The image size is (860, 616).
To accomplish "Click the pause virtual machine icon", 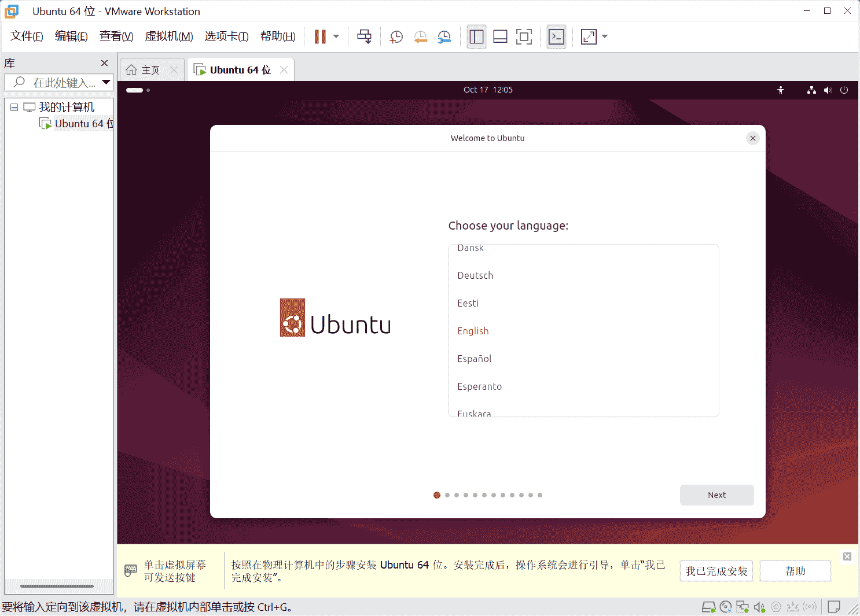I will (320, 36).
